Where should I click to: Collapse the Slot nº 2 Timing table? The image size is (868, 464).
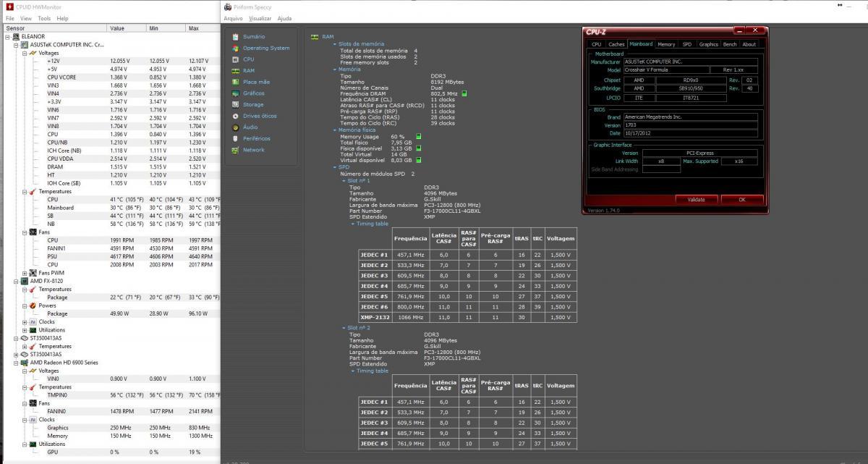click(x=353, y=371)
